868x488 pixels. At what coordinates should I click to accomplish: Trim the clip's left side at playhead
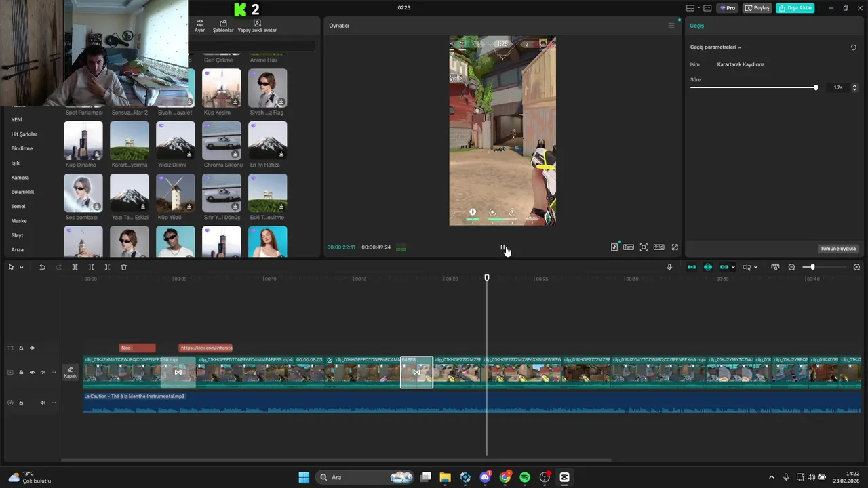(91, 267)
